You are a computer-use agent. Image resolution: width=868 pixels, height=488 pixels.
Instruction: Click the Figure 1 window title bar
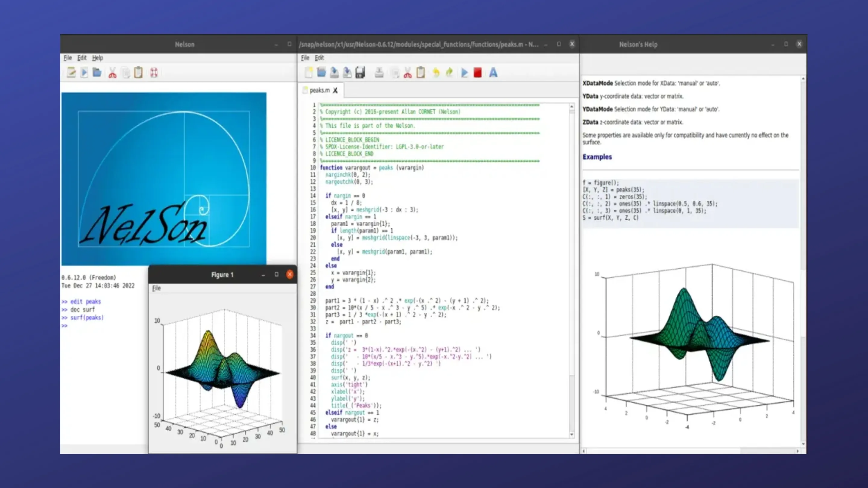pyautogui.click(x=222, y=275)
